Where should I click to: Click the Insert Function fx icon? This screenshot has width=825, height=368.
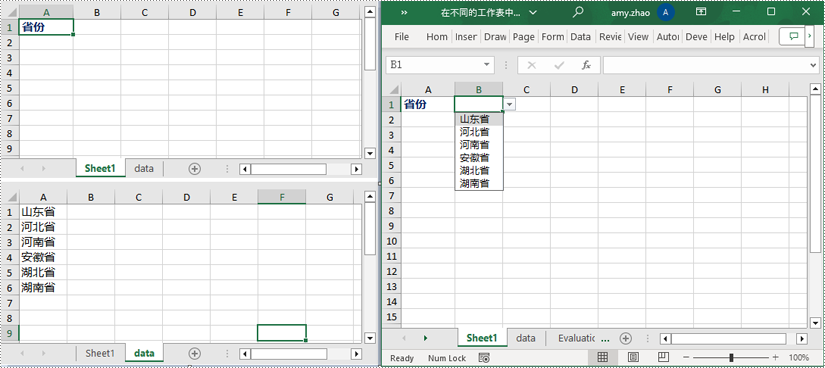tap(586, 65)
